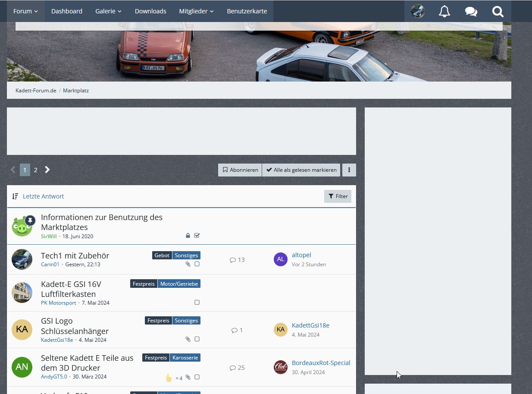532x394 pixels.
Task: Filter threads by Festpreis label on GSI Logo
Action: click(158, 321)
